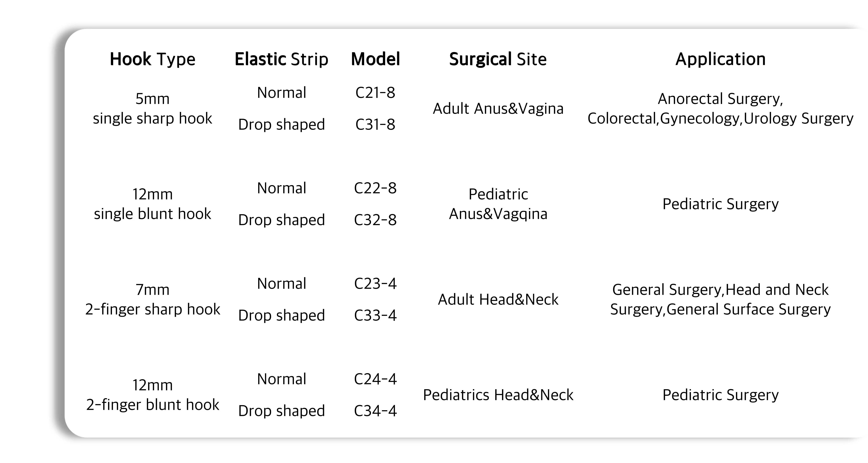Select the 7mm 2-finger sharp hook cell
The width and height of the screenshot is (868, 463).
click(x=152, y=300)
